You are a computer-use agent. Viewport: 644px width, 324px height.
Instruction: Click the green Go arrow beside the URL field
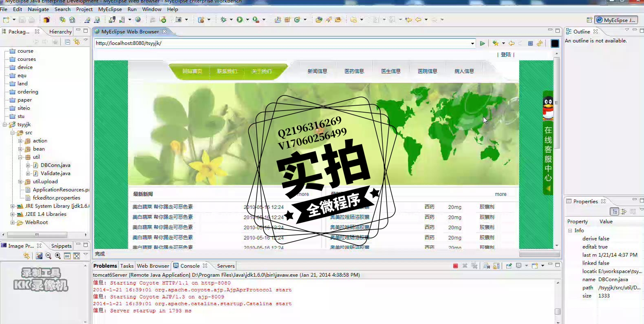(x=483, y=43)
